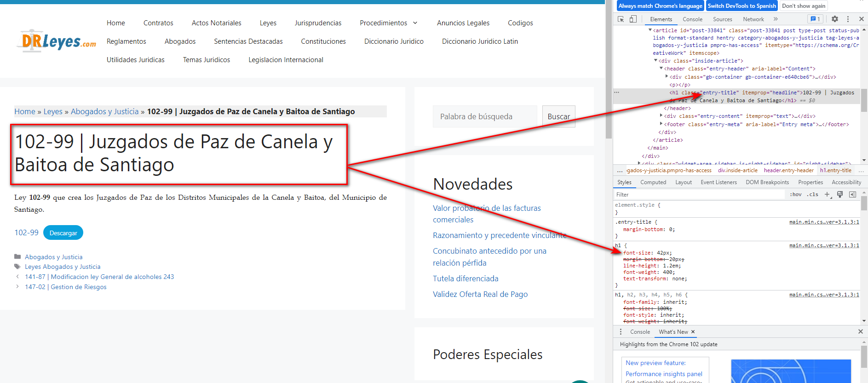Toggle the :hov element state panel
This screenshot has width=868, height=383.
tap(796, 194)
